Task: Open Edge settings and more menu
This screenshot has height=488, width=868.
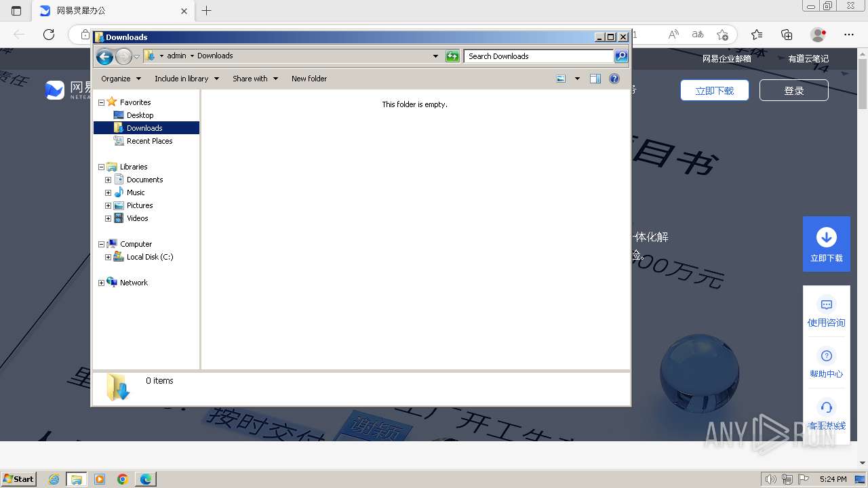Action: 849,35
